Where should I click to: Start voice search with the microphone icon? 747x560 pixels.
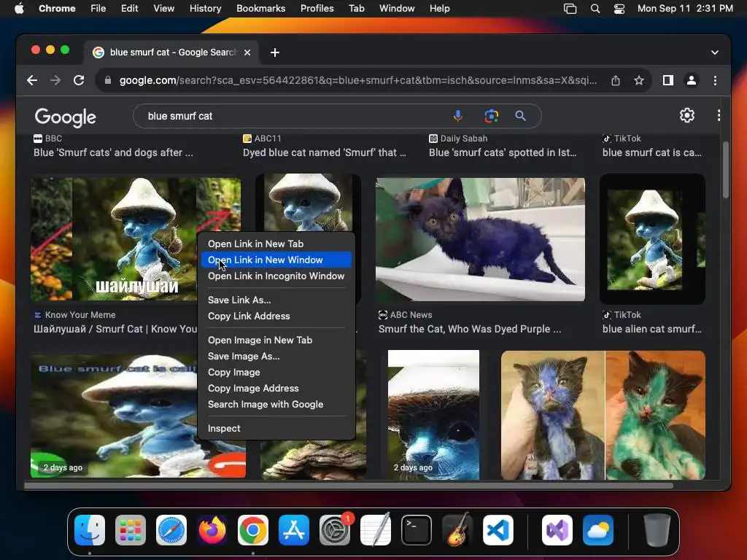458,116
